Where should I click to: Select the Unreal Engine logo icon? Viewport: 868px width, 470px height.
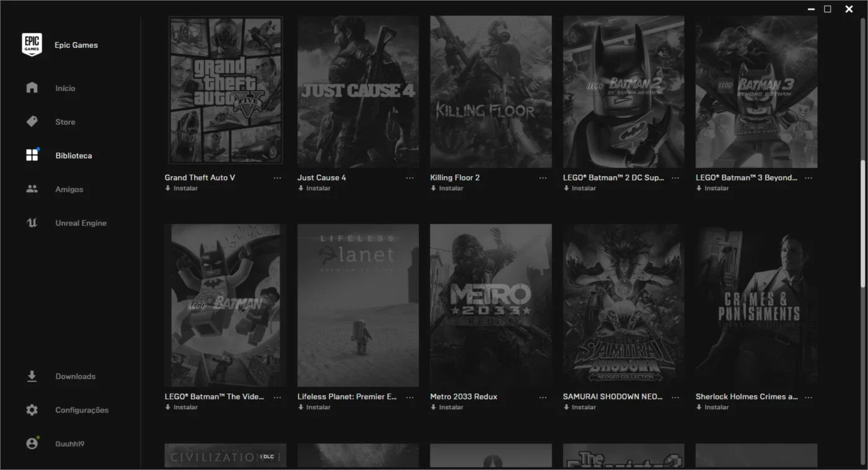[32, 223]
